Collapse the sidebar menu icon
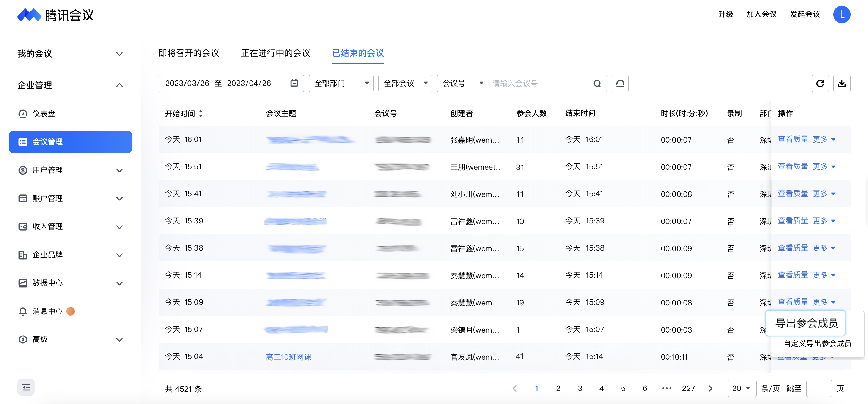The height and width of the screenshot is (404, 868). (x=26, y=387)
